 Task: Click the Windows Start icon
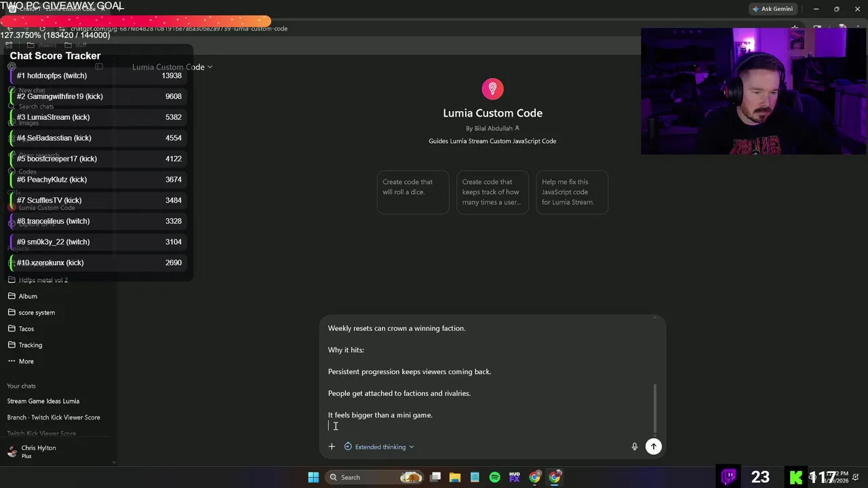click(x=313, y=477)
